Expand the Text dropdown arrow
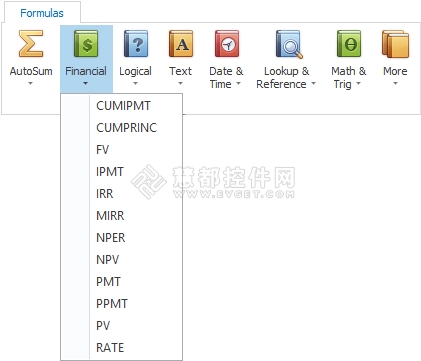 pyautogui.click(x=180, y=83)
